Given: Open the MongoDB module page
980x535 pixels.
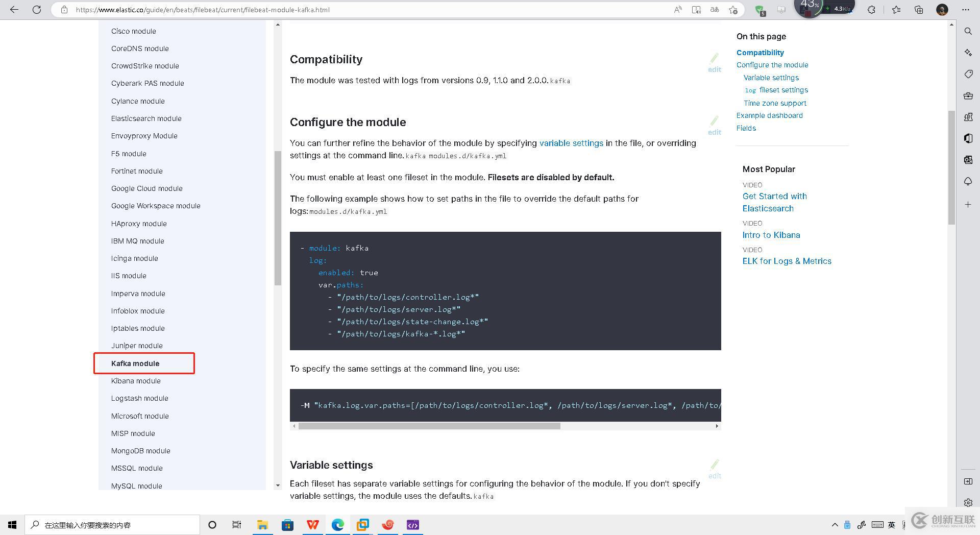Looking at the screenshot, I should click(141, 451).
